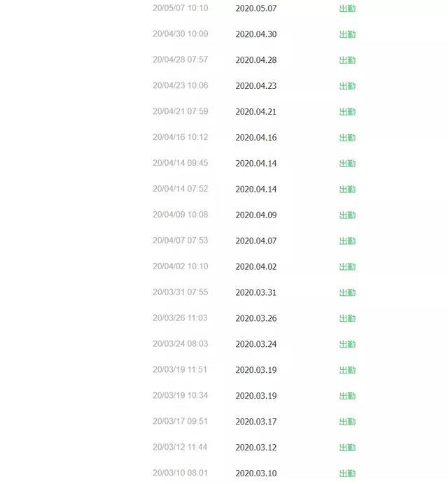Viewport: 448px width, 484px height.
Task: Select the timestamp 20/03/26 11:03
Action: coord(180,318)
